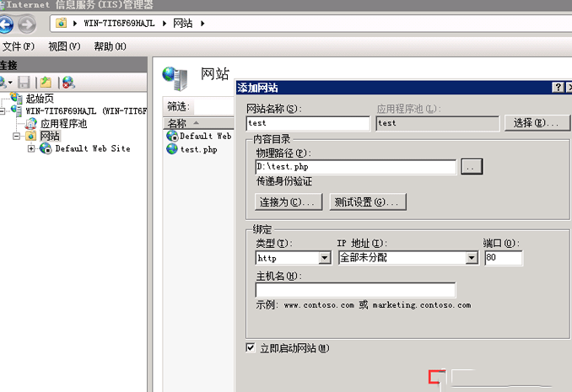Click the Default Web globe icon in list

(x=172, y=136)
